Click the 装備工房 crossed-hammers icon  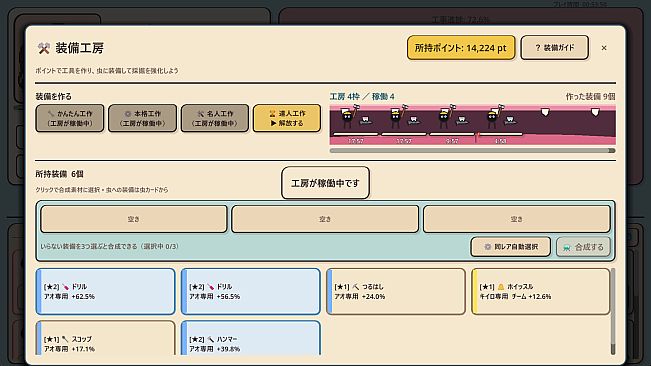[44, 48]
